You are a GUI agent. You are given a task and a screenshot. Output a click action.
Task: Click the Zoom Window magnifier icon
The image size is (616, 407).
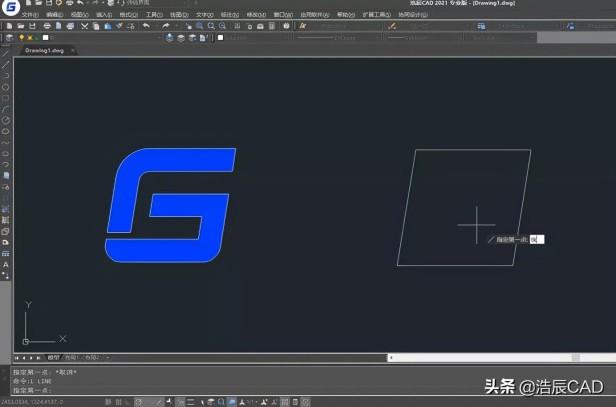211,26
